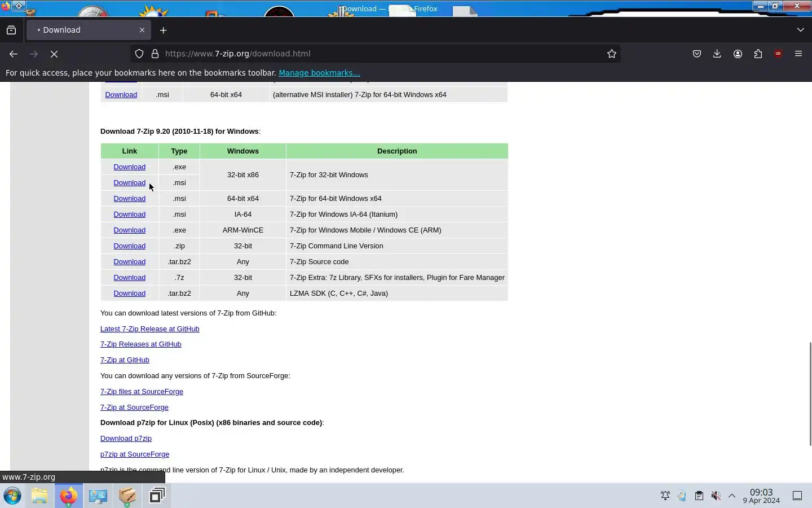This screenshot has height=508, width=812.
Task: Open the Extensions puzzle icon
Action: click(758, 54)
